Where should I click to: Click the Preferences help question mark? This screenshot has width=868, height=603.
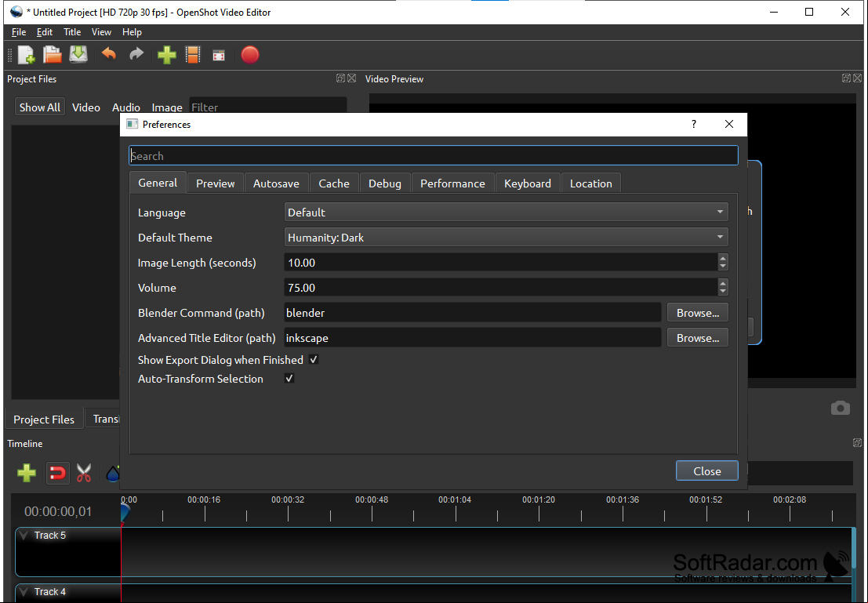694,124
